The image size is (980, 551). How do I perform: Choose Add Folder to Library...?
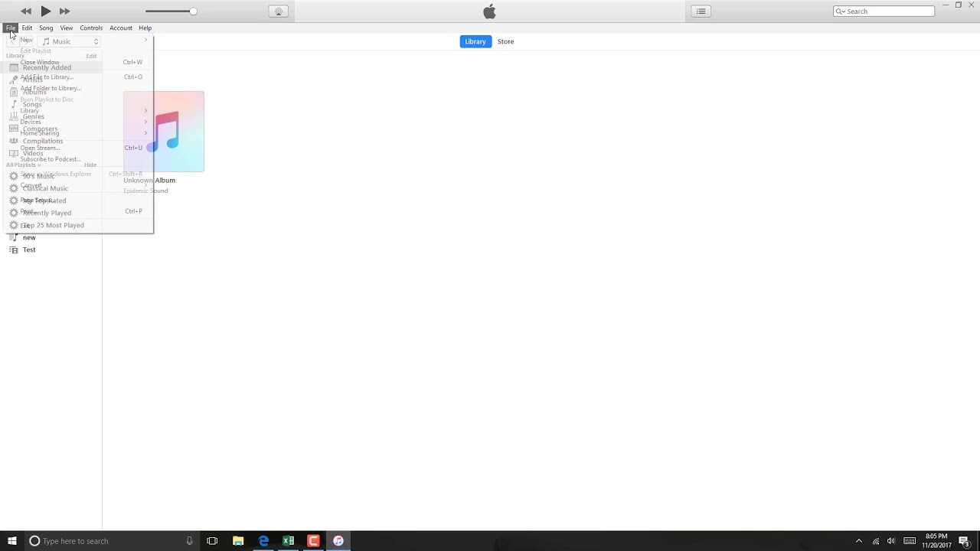point(79,88)
